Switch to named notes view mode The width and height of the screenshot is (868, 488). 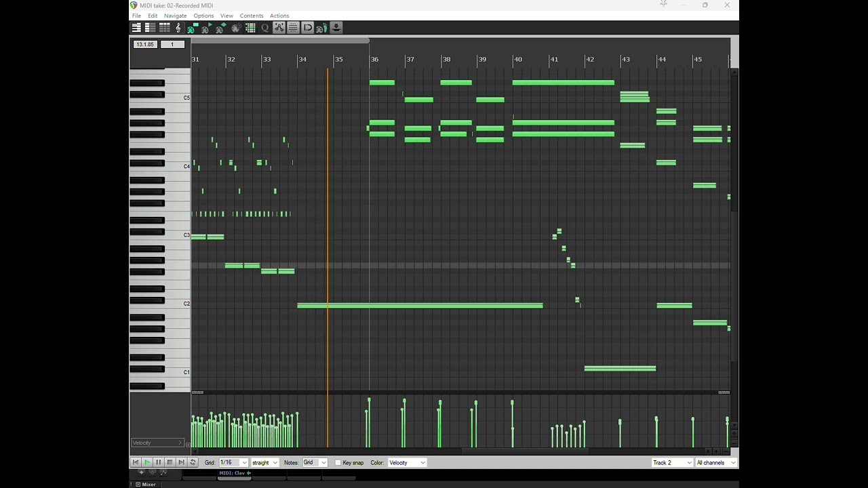[151, 28]
